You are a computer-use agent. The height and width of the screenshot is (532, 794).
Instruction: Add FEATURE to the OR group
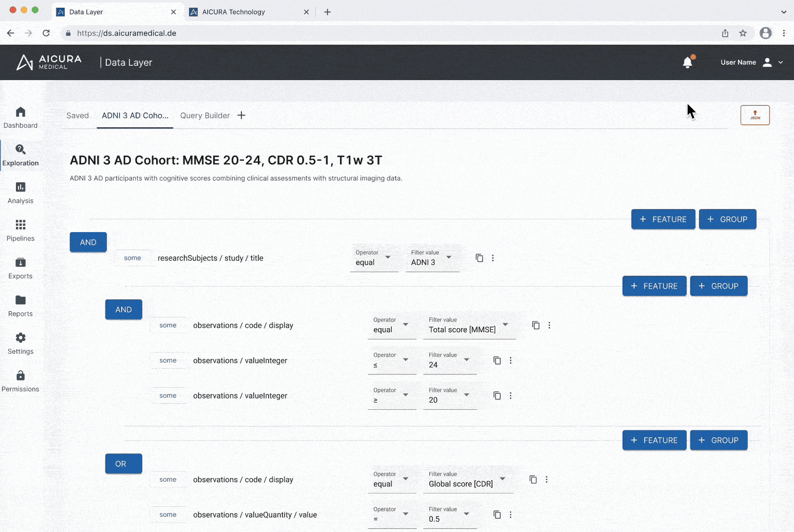pos(654,440)
